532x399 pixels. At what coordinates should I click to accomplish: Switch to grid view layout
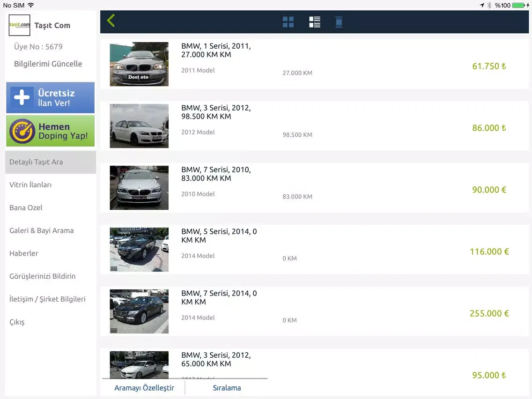click(288, 22)
